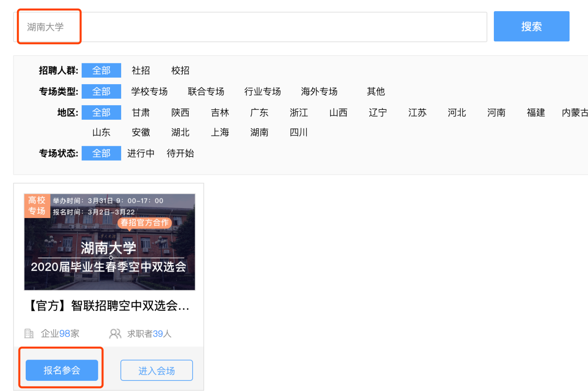This screenshot has height=392, width=588.
Task: Click the search box containing 湖南大学
Action: click(250, 27)
